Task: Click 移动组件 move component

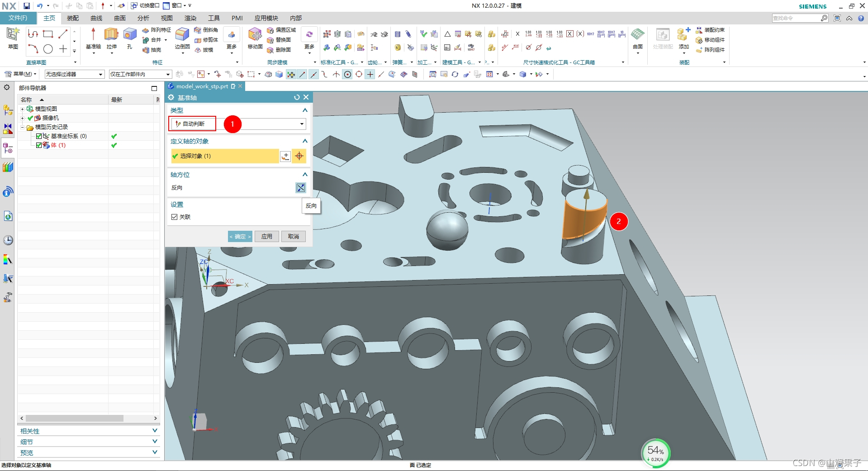Action: point(710,40)
